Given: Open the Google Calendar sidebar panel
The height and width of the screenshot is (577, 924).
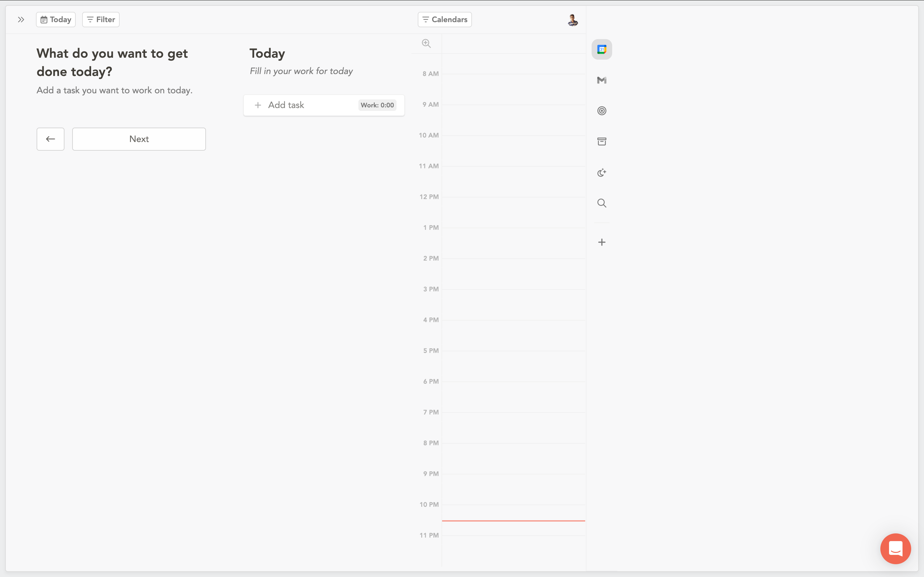Looking at the screenshot, I should [601, 49].
